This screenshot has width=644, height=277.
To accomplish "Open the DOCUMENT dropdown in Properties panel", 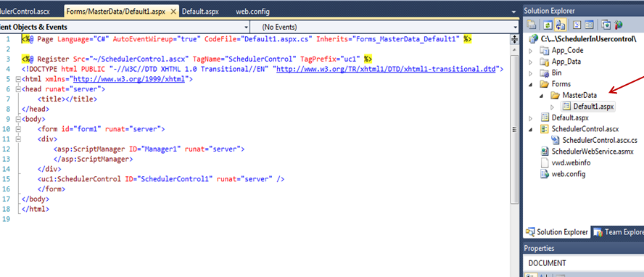I will pos(583,263).
